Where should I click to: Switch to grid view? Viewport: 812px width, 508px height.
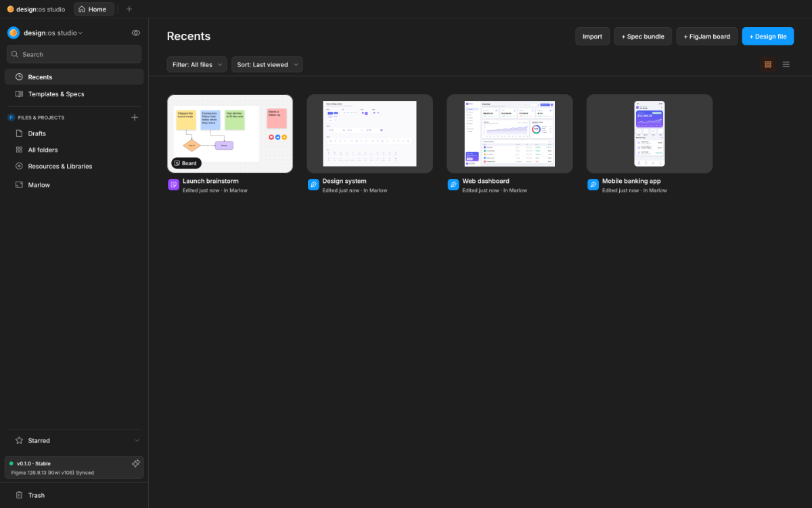tap(768, 64)
